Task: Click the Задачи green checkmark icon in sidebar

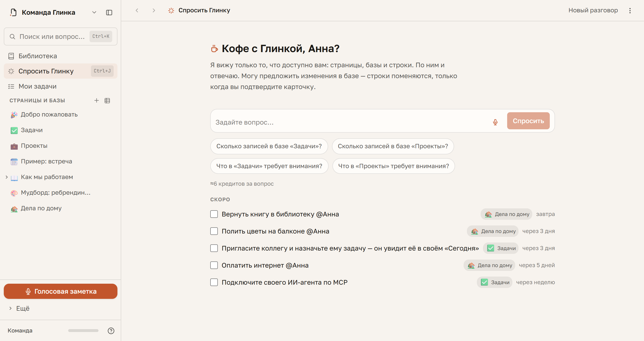Action: point(14,130)
